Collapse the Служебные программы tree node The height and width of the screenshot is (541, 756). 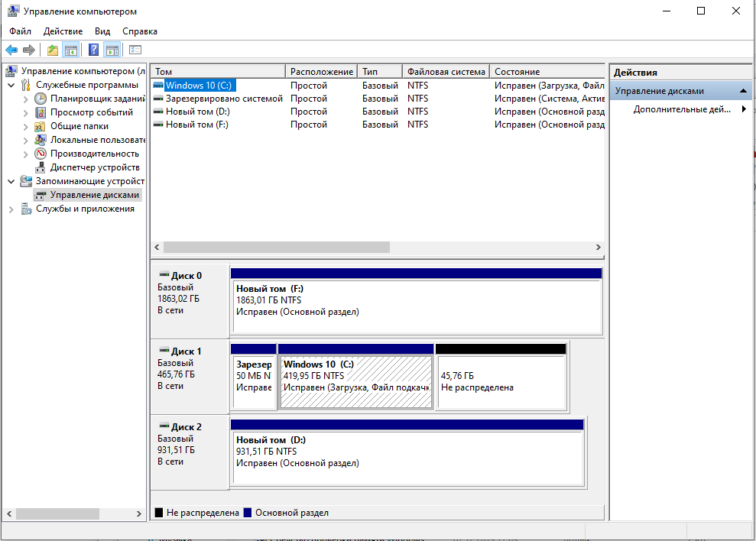pyautogui.click(x=11, y=85)
